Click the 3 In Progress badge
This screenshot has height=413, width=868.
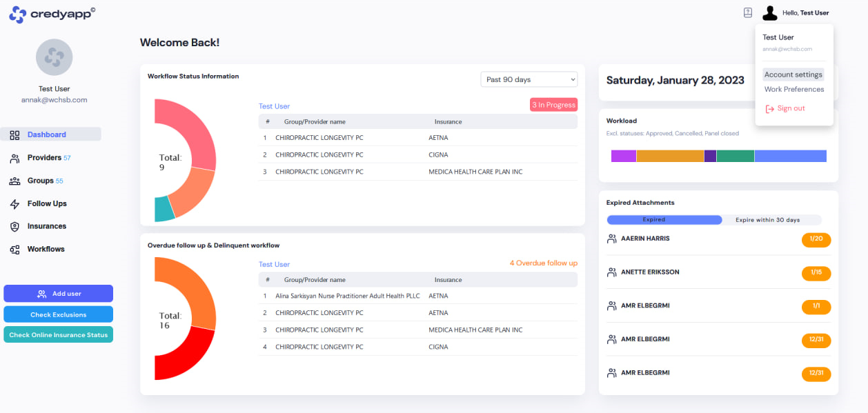click(553, 105)
